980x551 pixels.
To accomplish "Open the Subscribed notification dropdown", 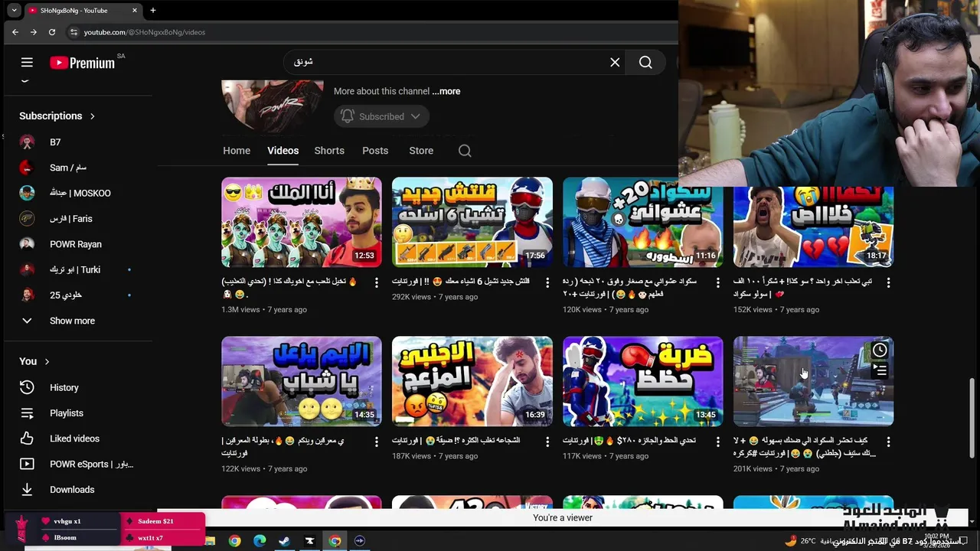I will [x=381, y=116].
